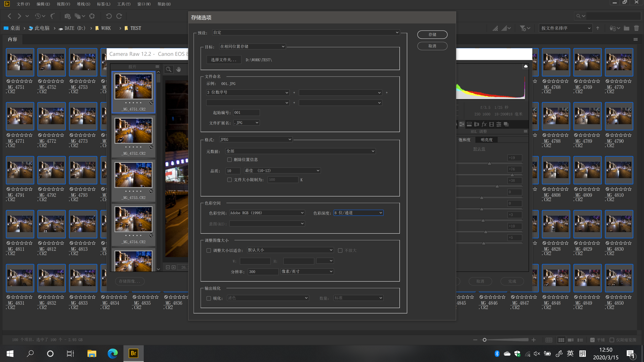644x362 pixels.
Task: Click open in Camera Raw icon
Action: [92, 16]
